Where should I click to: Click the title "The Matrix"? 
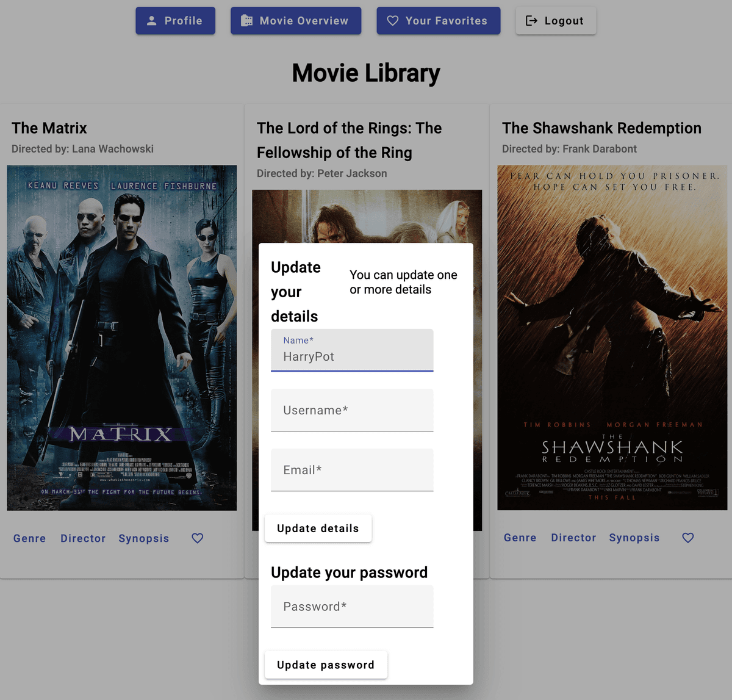(49, 128)
